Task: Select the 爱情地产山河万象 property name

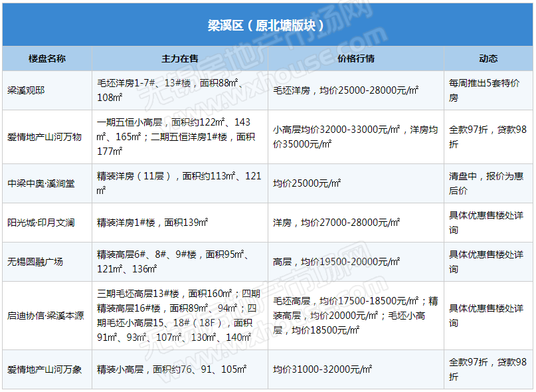Action: coord(45,369)
